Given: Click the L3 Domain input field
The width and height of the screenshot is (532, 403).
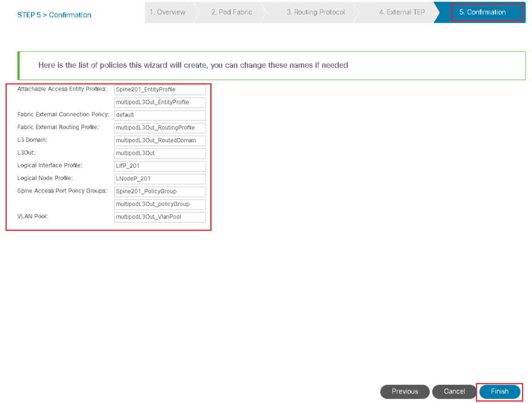Looking at the screenshot, I should coord(160,141).
